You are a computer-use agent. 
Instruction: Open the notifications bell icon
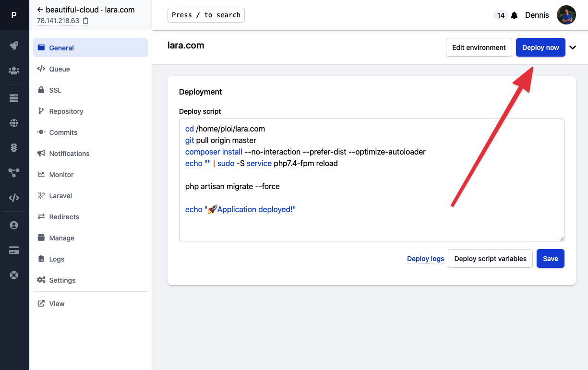tap(514, 15)
